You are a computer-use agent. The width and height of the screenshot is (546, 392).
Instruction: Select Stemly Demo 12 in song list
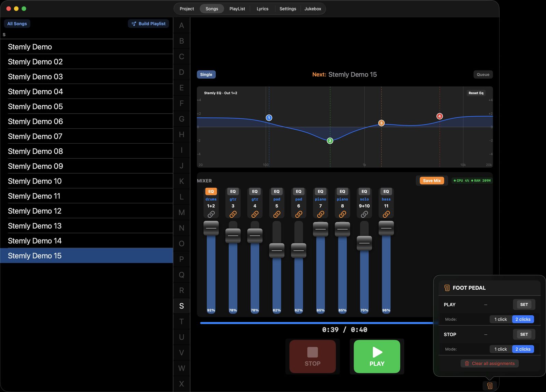click(87, 211)
